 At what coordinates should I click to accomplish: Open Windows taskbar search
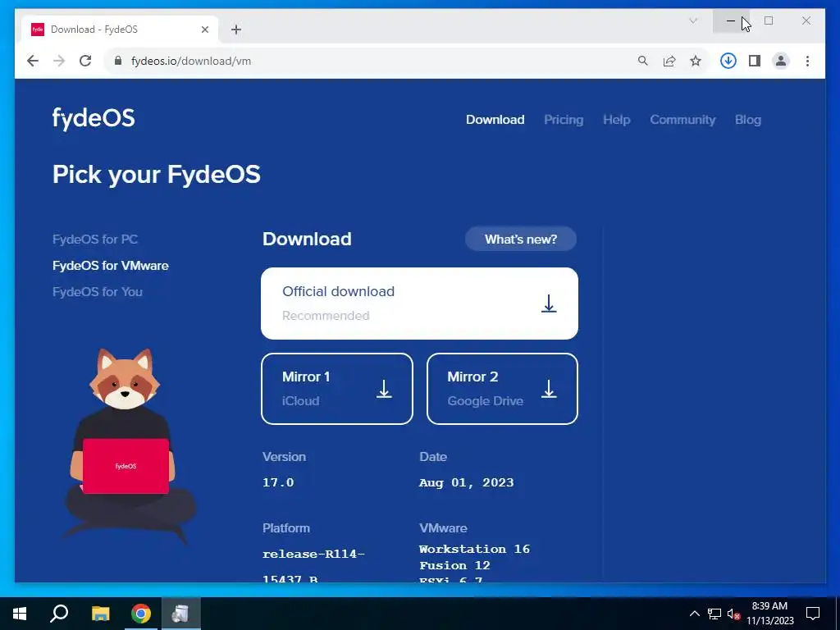pyautogui.click(x=59, y=614)
